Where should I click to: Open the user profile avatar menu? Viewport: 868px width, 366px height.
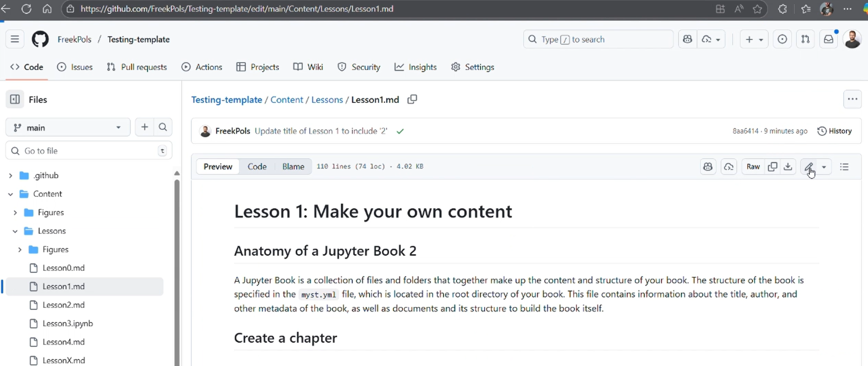click(x=852, y=39)
